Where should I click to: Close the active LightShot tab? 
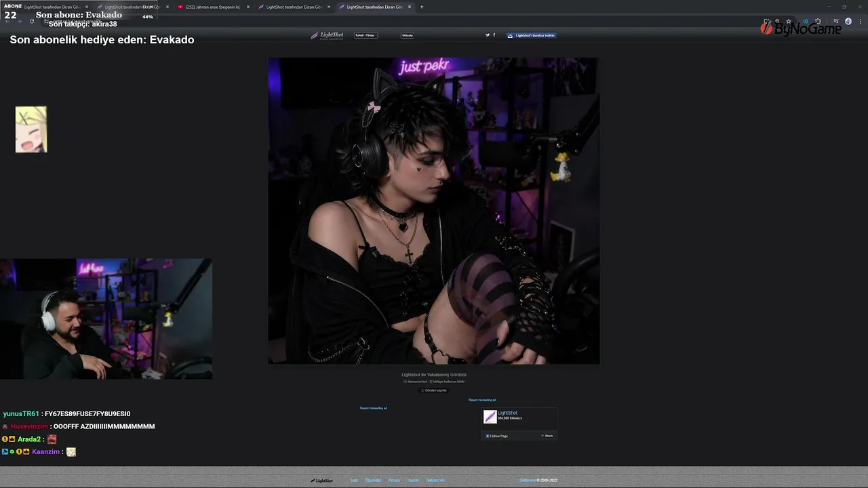click(410, 7)
